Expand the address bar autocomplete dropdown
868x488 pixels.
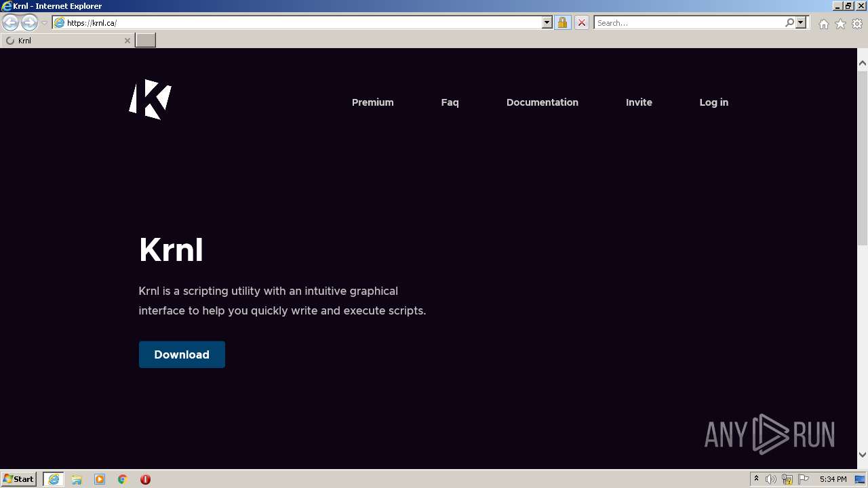point(547,22)
